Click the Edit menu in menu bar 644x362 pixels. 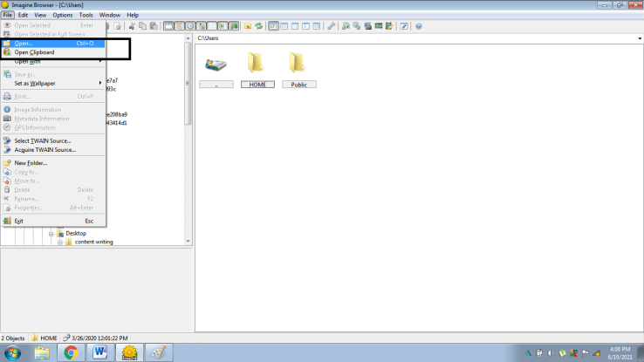23,15
